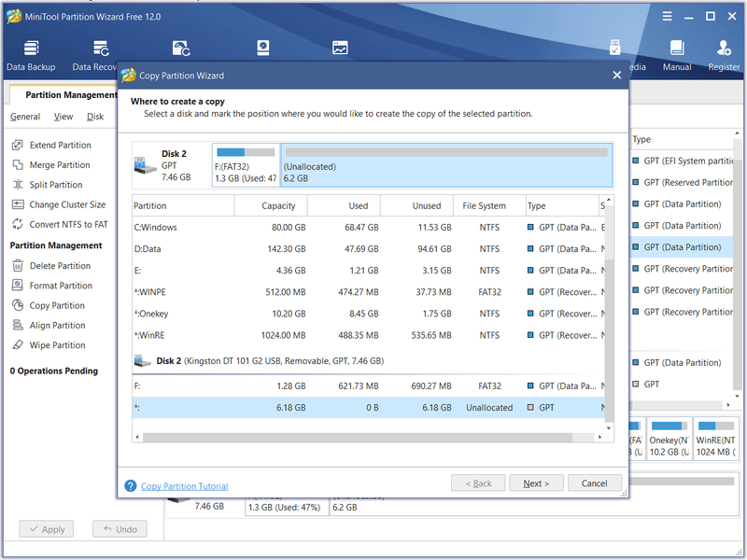This screenshot has height=560, width=747.
Task: Click the Back button in the wizard
Action: (x=478, y=483)
